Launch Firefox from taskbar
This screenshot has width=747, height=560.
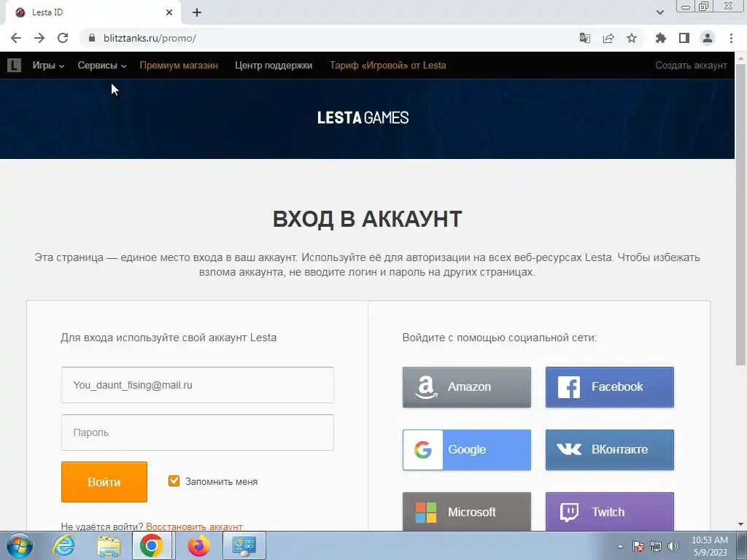click(x=198, y=545)
